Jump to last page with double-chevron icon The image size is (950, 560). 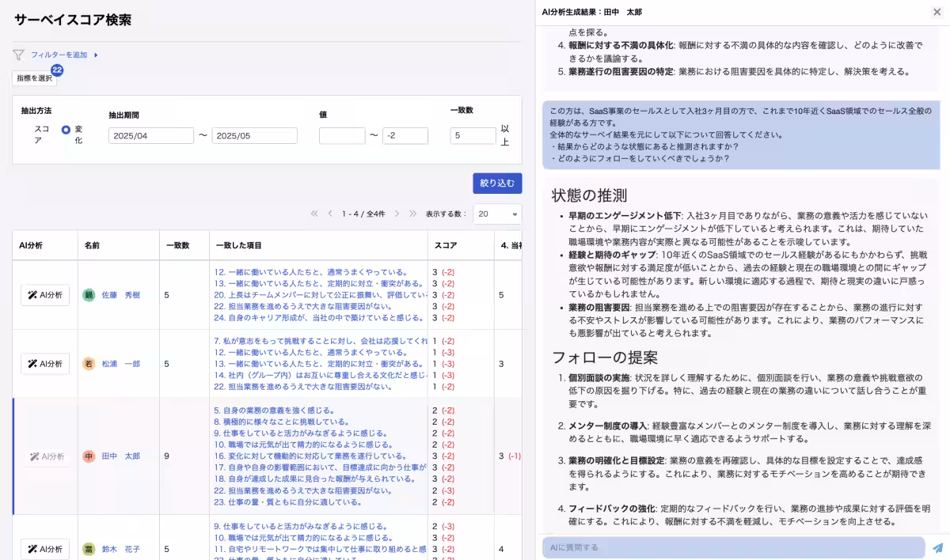pyautogui.click(x=413, y=212)
